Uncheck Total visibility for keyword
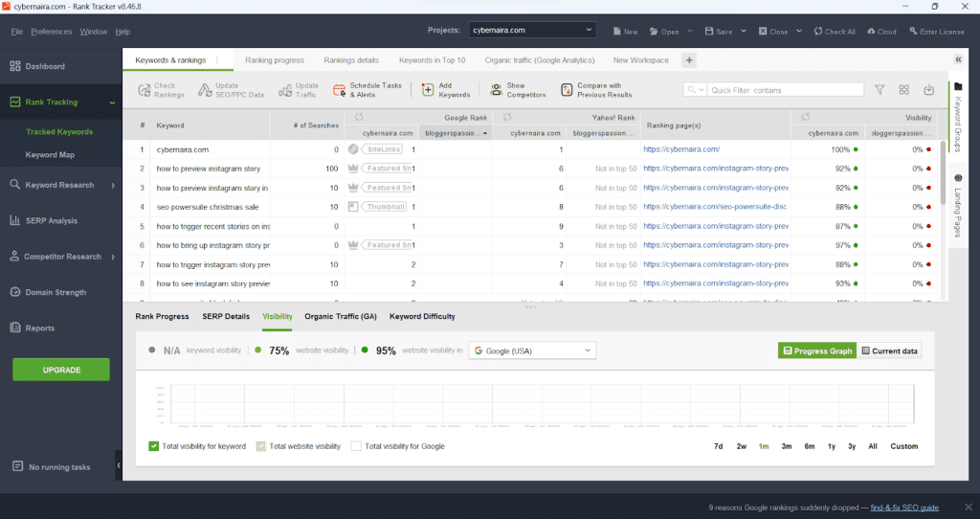980x519 pixels. [x=154, y=446]
